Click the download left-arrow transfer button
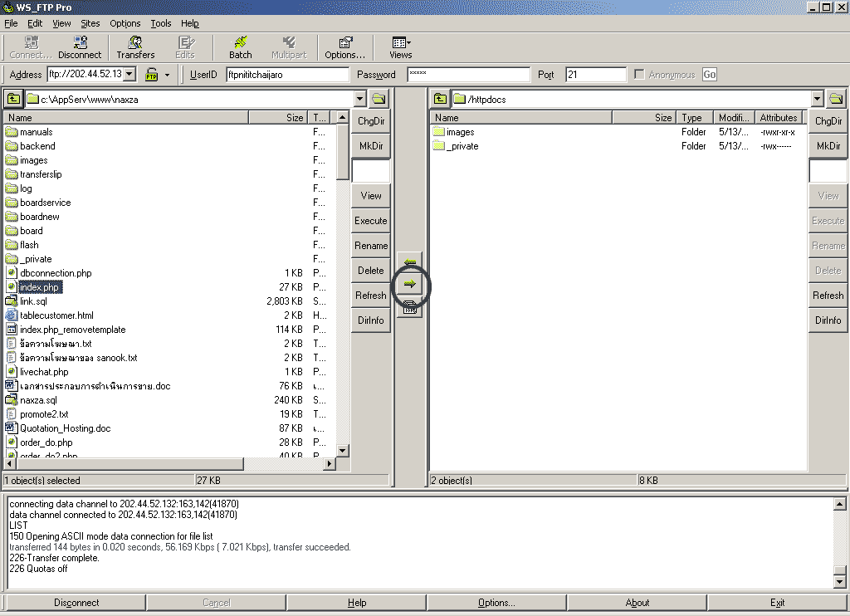 [x=410, y=262]
